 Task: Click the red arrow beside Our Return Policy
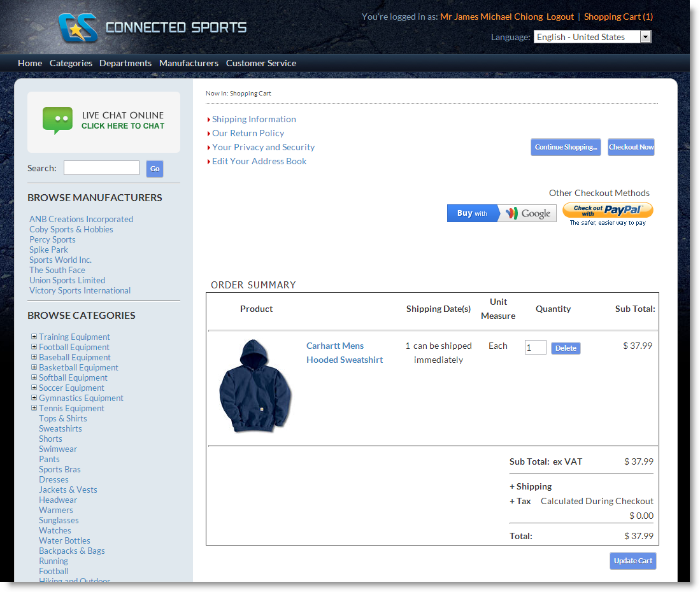208,134
